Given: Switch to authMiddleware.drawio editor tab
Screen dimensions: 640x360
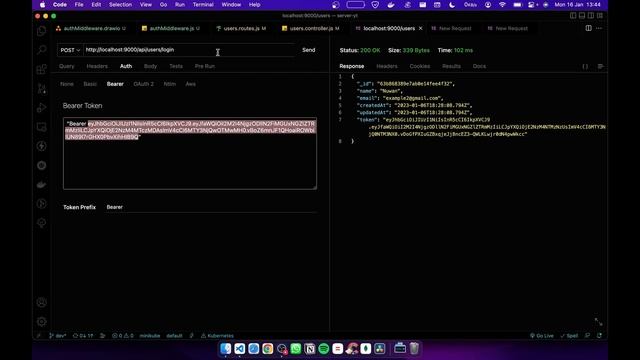Looking at the screenshot, I should (91, 28).
